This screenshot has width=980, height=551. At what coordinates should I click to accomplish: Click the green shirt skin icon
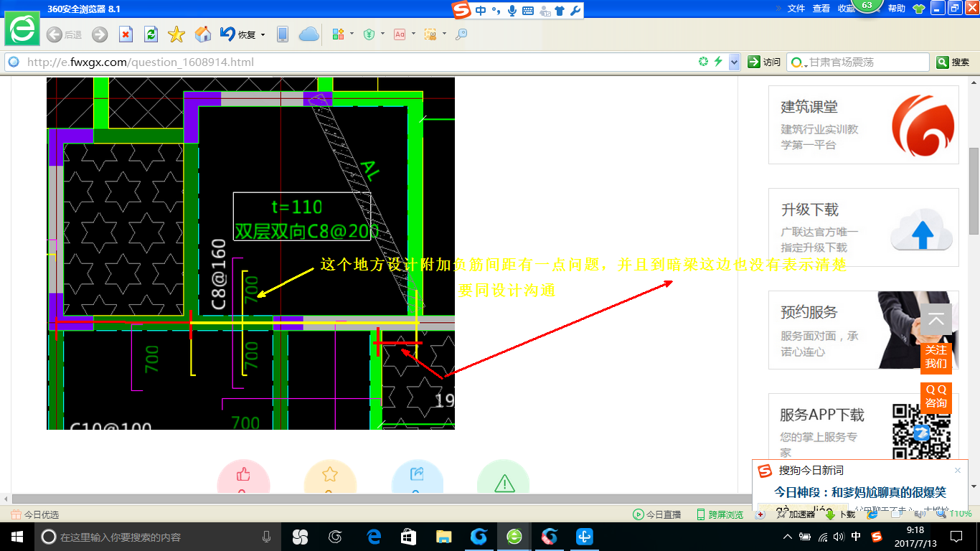[919, 9]
